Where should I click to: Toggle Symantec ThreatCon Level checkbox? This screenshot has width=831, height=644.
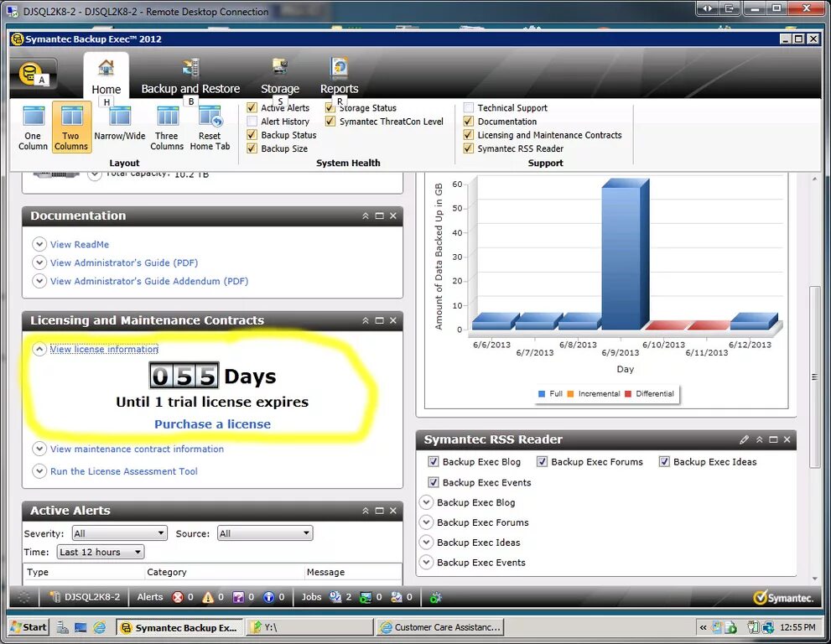tap(330, 122)
